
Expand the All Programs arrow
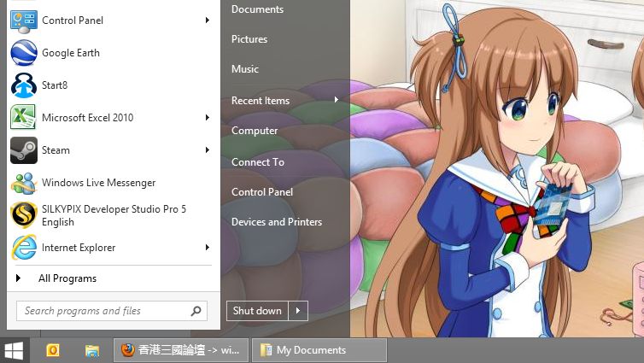click(18, 278)
